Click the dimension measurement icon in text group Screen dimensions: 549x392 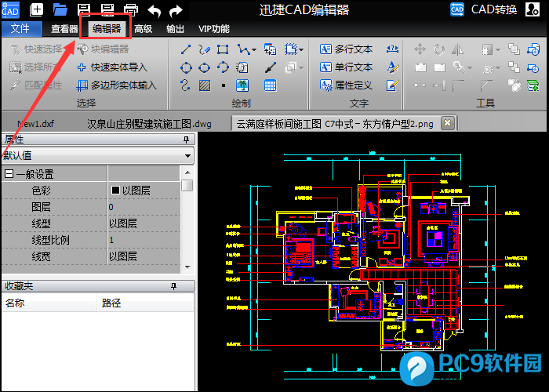[x=392, y=49]
